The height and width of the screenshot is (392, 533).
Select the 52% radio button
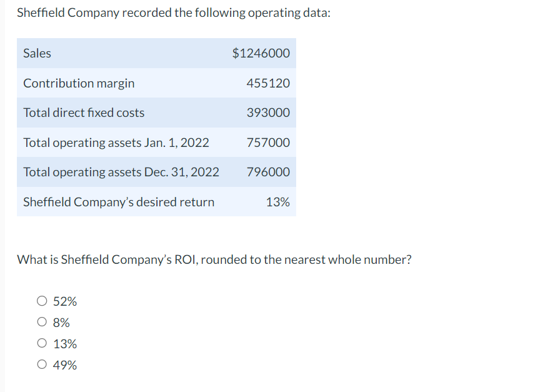click(41, 301)
